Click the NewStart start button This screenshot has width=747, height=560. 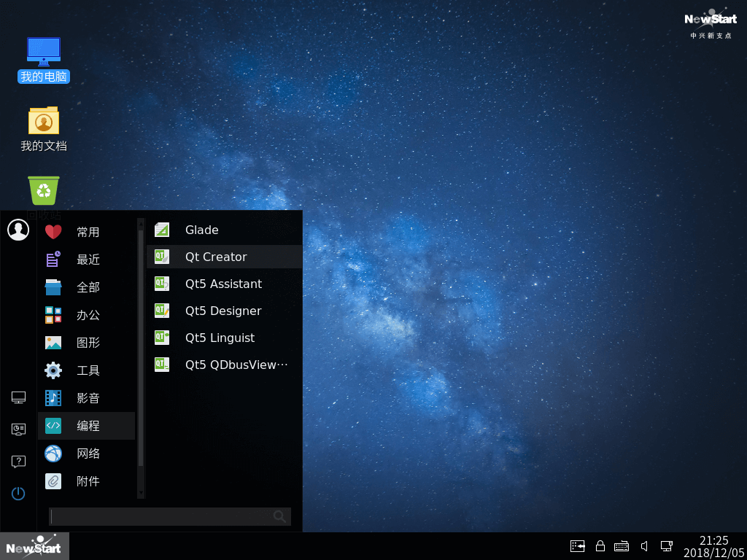point(34,546)
